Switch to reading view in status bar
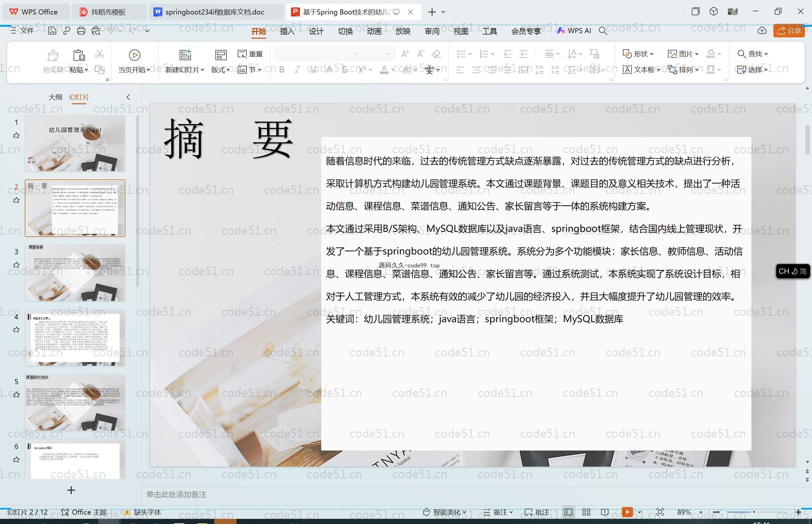The width and height of the screenshot is (812, 524). coord(604,512)
